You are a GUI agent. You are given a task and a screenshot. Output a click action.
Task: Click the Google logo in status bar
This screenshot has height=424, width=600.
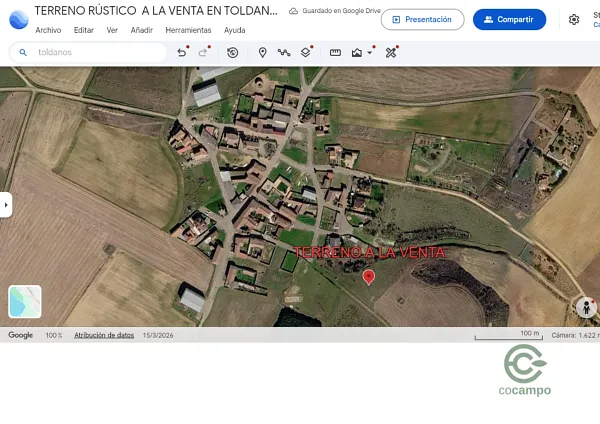[21, 335]
